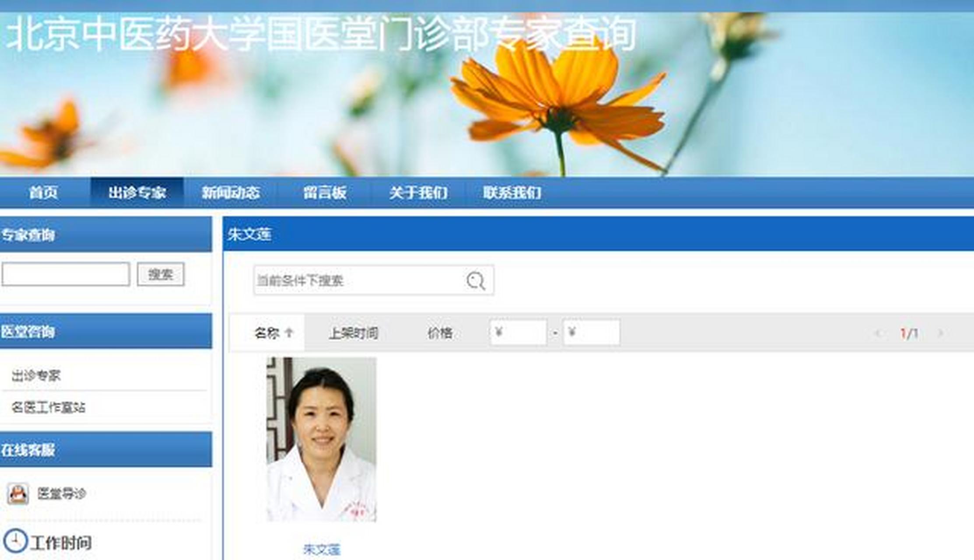Click the 医堂查询 sidebar header

(106, 331)
